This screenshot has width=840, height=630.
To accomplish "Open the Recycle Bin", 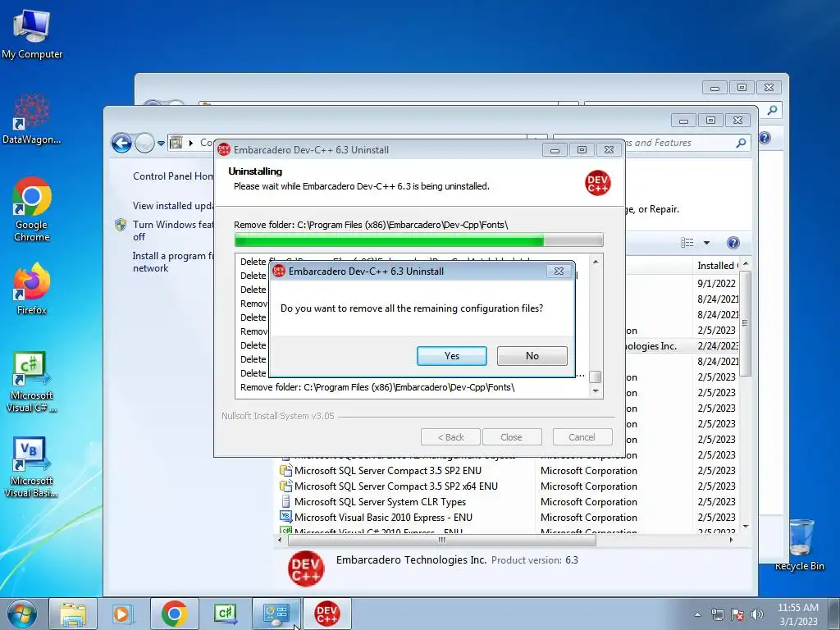I will [x=800, y=545].
